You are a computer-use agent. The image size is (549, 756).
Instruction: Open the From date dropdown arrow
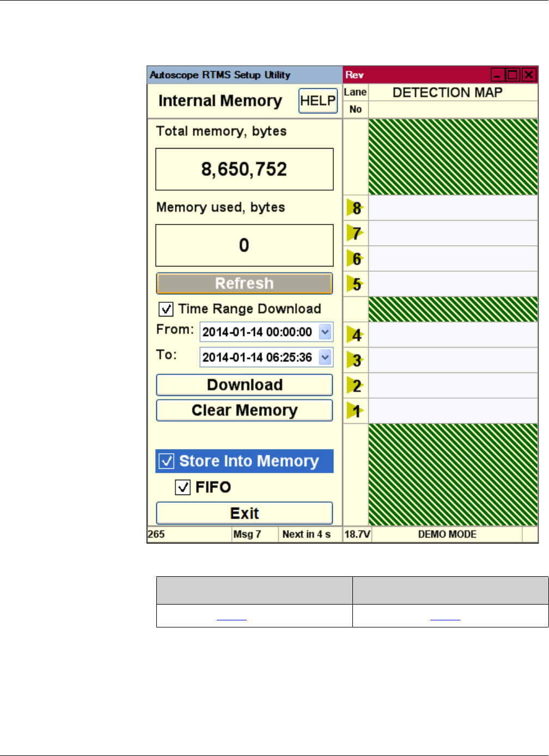tap(325, 332)
